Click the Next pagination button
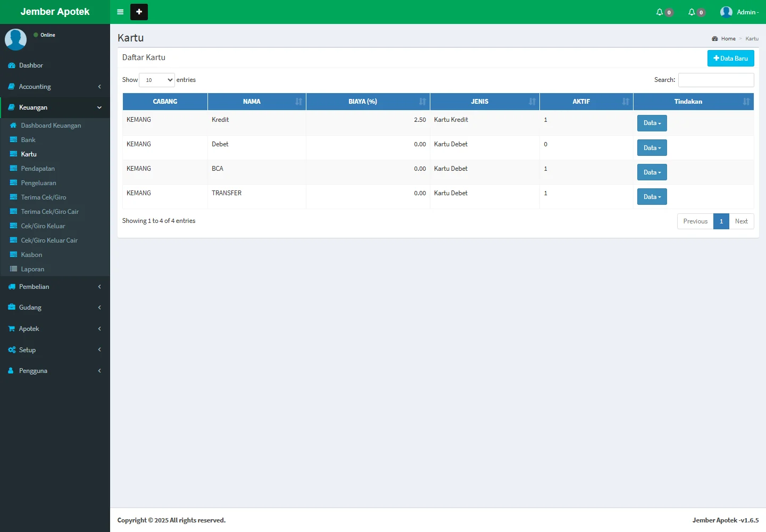This screenshot has width=766, height=532. 741,221
